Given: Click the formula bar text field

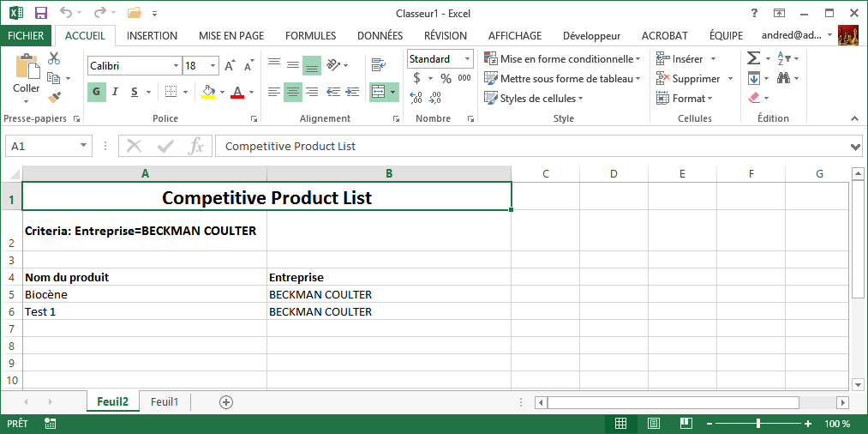Looking at the screenshot, I should click(x=531, y=147).
